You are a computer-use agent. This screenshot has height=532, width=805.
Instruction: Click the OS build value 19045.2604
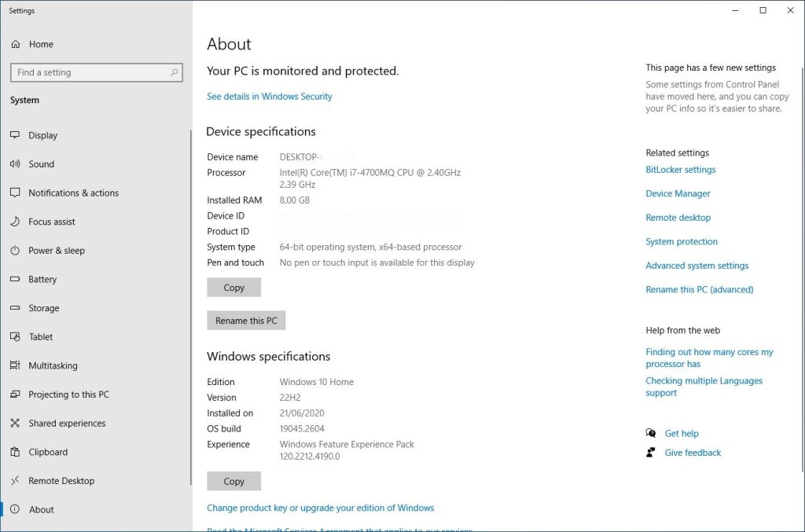pos(302,428)
